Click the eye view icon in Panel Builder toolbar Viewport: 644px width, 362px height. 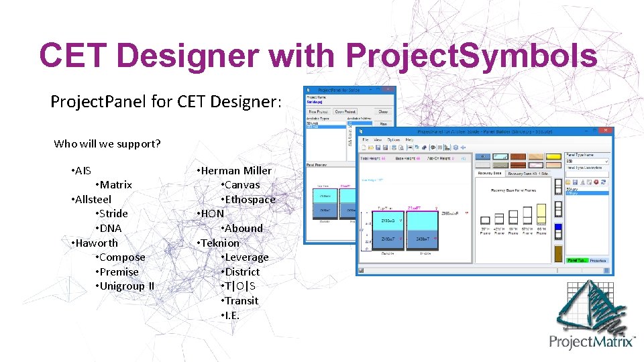click(x=433, y=147)
